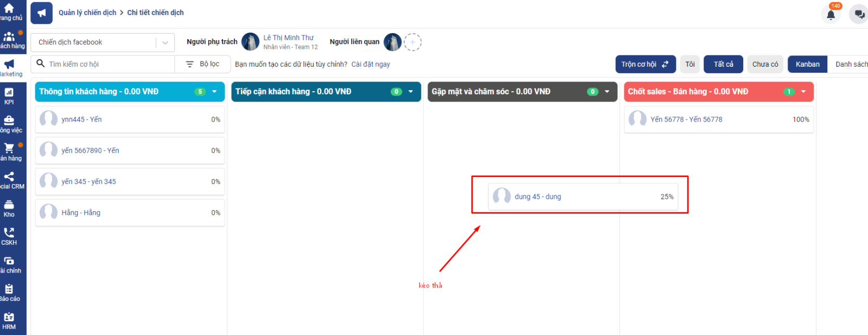
Task: Filter by Chưa có
Action: (x=765, y=64)
